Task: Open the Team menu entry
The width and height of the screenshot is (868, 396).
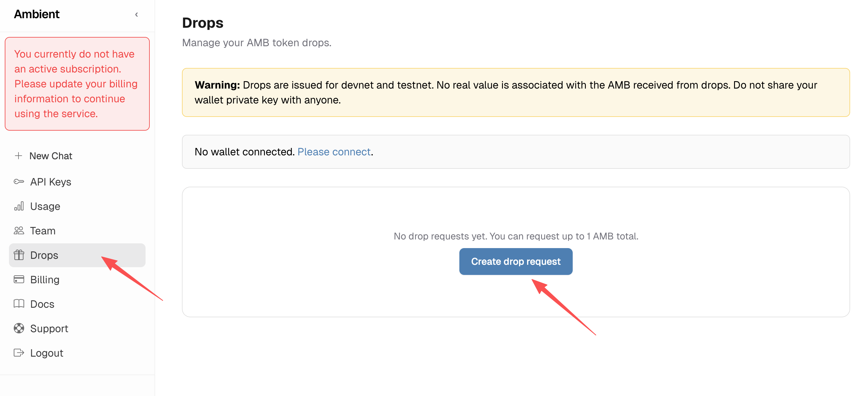Action: tap(43, 231)
